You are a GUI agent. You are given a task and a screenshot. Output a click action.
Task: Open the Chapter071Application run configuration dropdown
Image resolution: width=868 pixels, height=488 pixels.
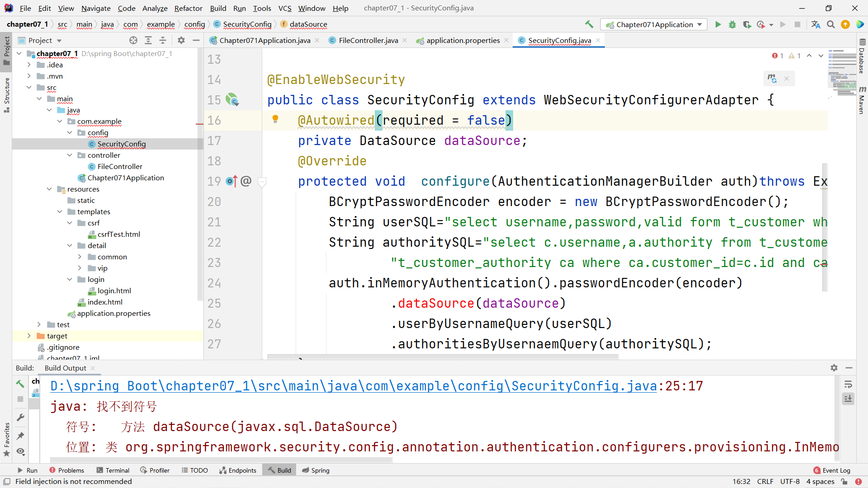tap(653, 24)
